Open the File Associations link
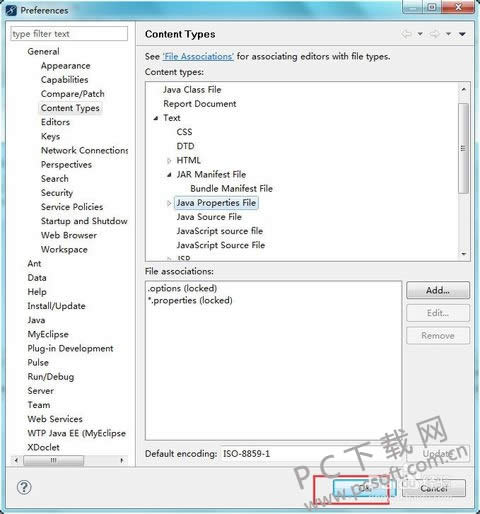 198,56
